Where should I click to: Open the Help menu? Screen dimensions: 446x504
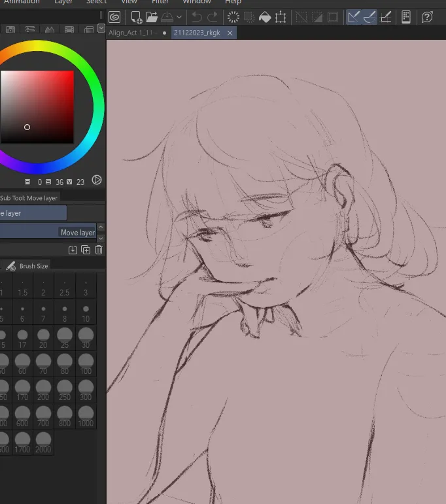point(233,2)
